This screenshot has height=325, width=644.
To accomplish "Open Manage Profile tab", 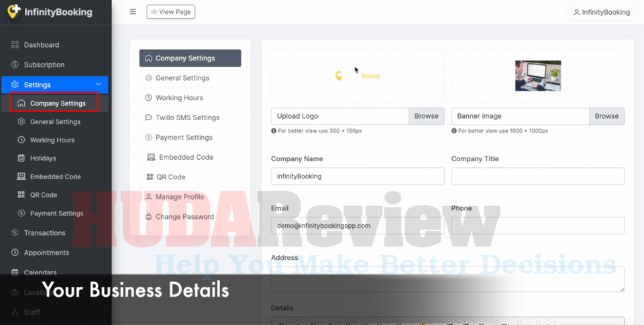I will click(190, 197).
